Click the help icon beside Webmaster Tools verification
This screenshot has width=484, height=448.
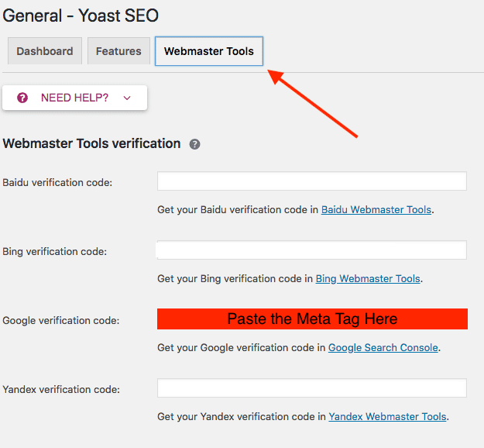pos(194,144)
